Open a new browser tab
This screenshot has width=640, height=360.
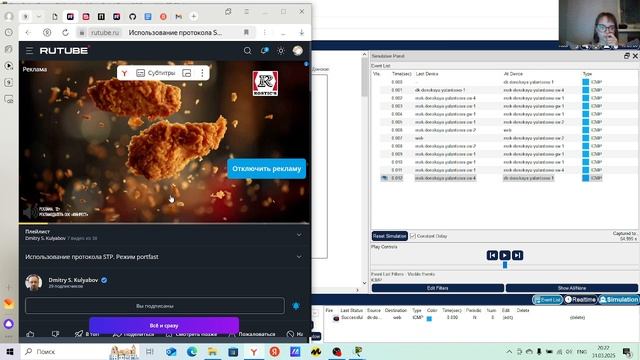pyautogui.click(x=194, y=16)
